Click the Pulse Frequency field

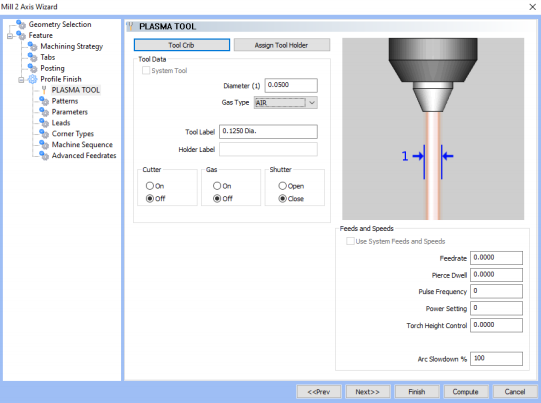pyautogui.click(x=496, y=291)
